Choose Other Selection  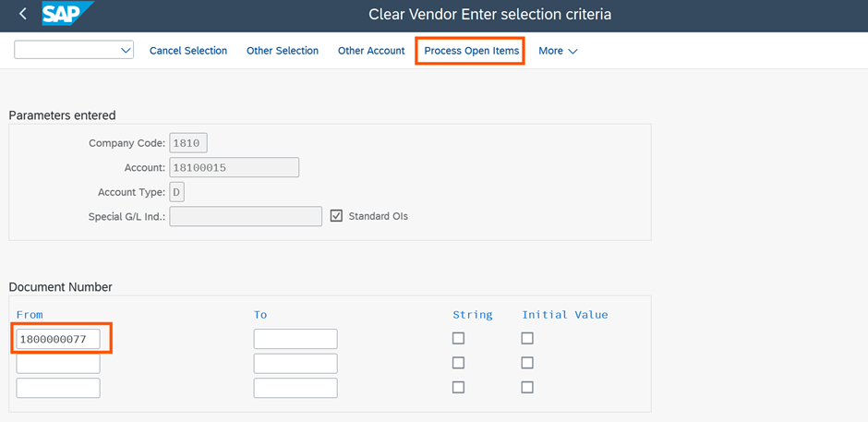tap(283, 51)
